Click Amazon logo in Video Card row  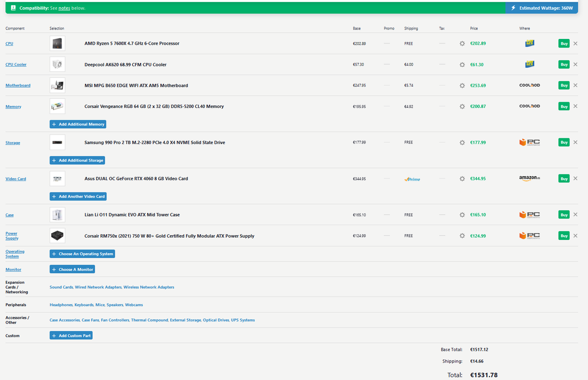(x=530, y=178)
